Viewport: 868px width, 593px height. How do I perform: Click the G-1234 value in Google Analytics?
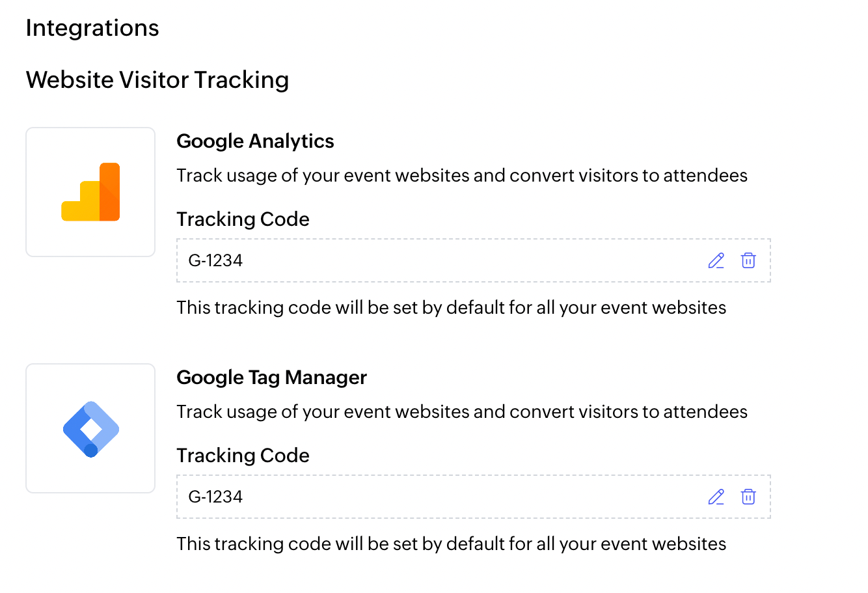pyautogui.click(x=215, y=261)
